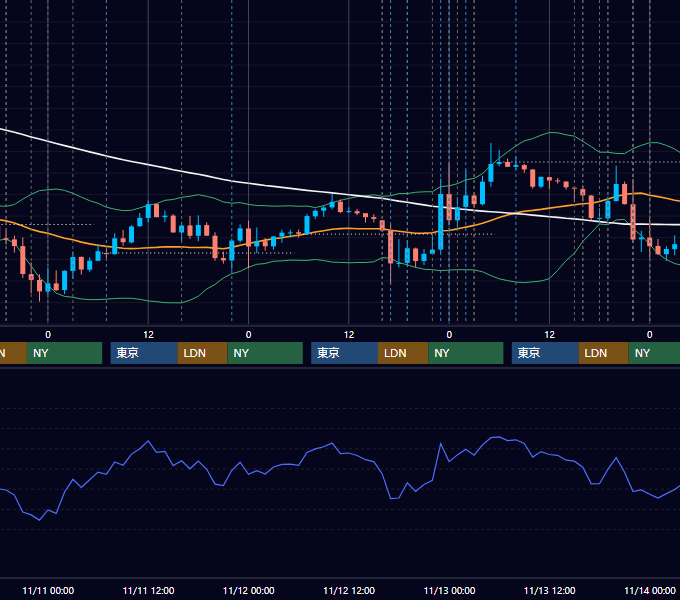
Task: Select the NY session block spanning 11/12 00:00
Action: [265, 353]
